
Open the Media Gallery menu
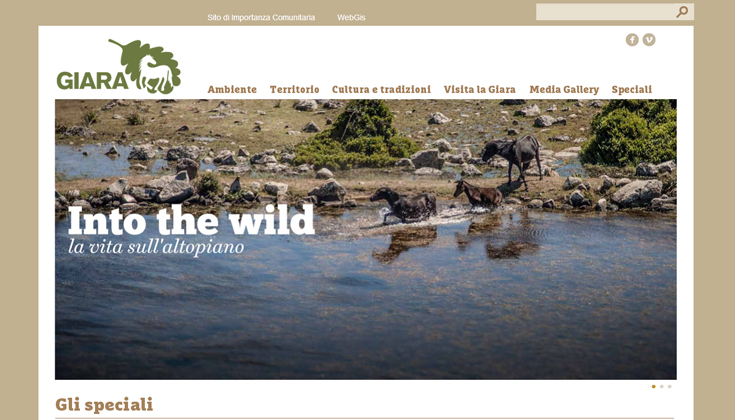click(564, 90)
